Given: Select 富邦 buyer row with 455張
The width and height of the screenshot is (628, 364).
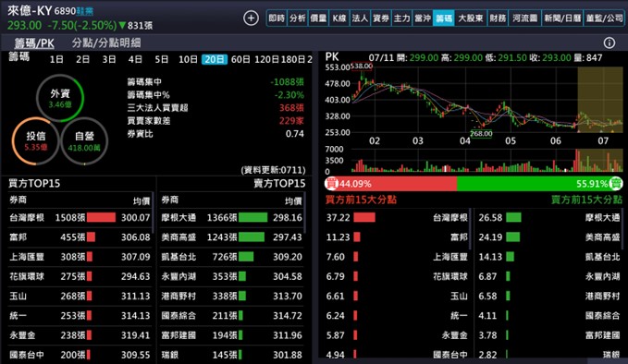Looking at the screenshot, I should point(80,237).
